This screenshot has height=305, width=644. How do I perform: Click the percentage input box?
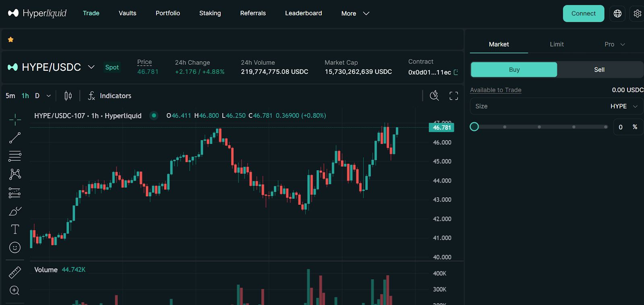coord(628,127)
